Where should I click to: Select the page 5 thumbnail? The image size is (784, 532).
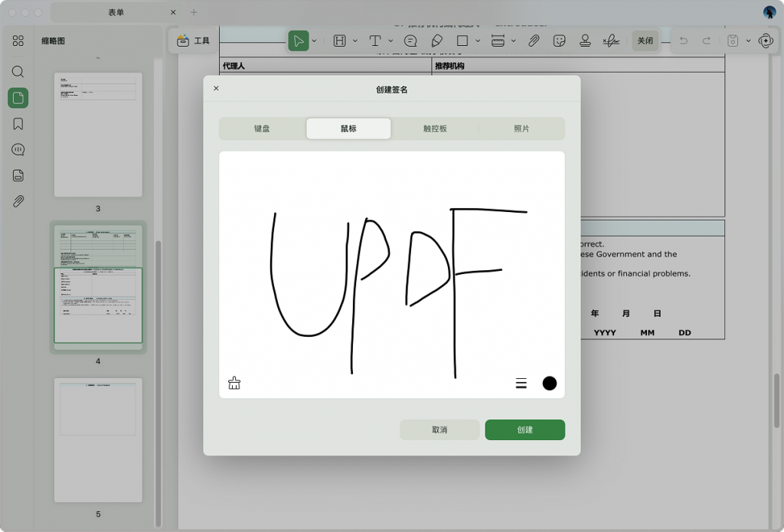(99, 439)
